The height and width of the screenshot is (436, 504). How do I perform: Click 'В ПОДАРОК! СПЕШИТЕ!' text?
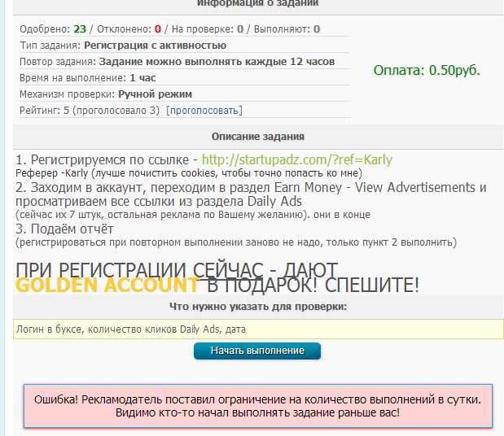(313, 285)
